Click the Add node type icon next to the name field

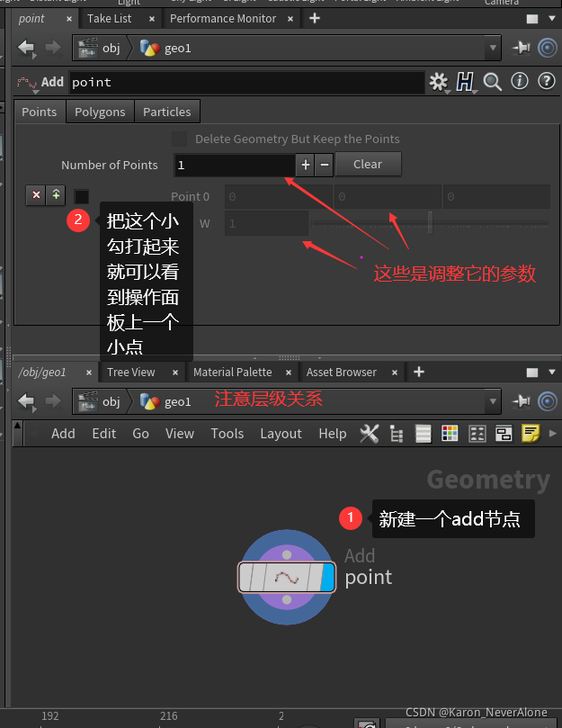[x=27, y=84]
